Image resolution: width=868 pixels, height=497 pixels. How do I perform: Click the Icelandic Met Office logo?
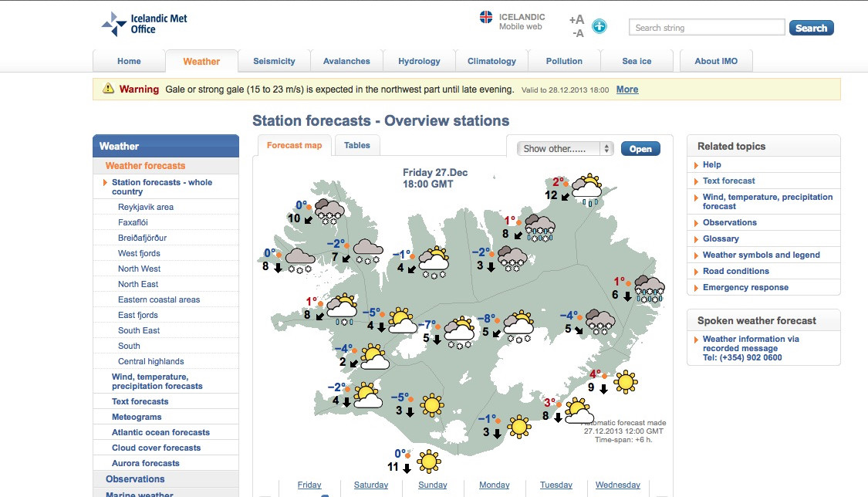(x=144, y=24)
